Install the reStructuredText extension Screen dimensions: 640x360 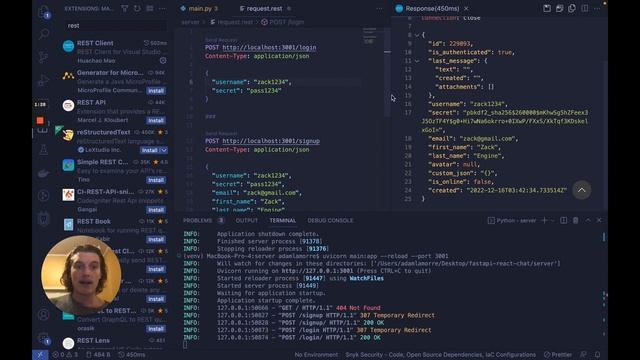149,150
